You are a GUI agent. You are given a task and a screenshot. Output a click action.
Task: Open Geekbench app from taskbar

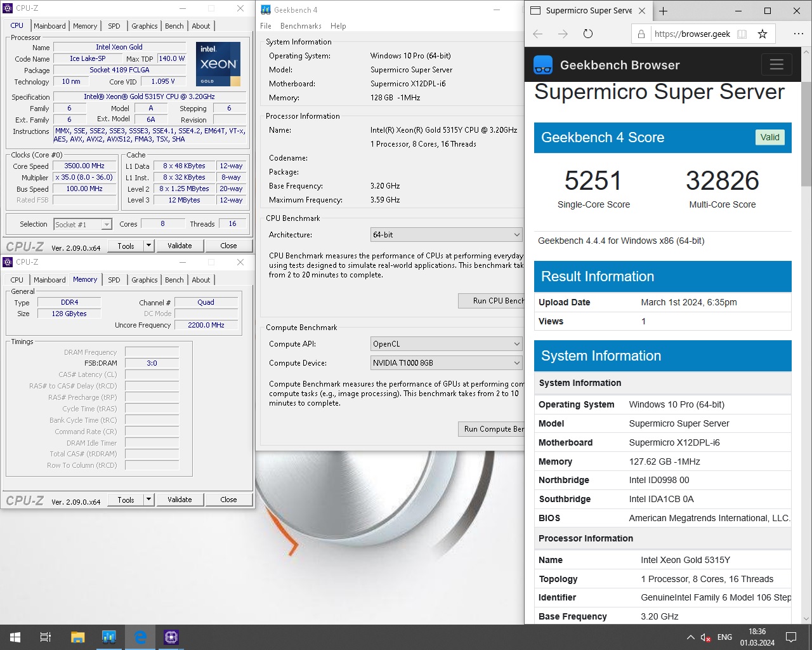tap(108, 637)
